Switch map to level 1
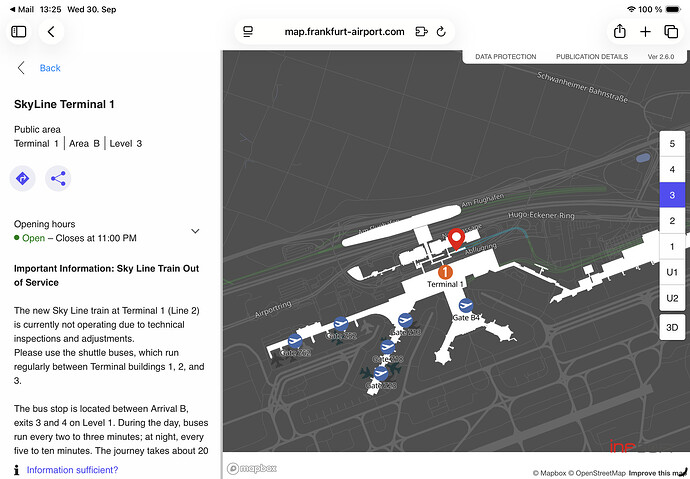The width and height of the screenshot is (690, 479). tap(672, 246)
